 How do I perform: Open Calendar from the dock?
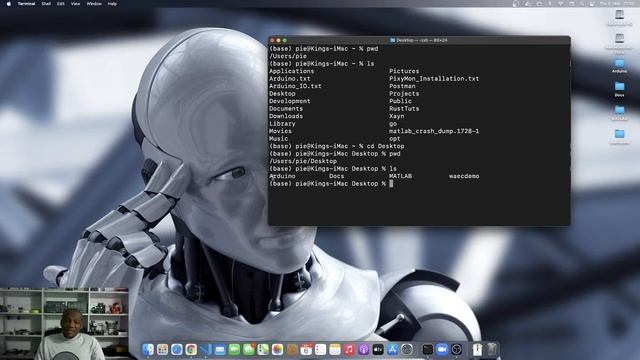click(x=306, y=349)
